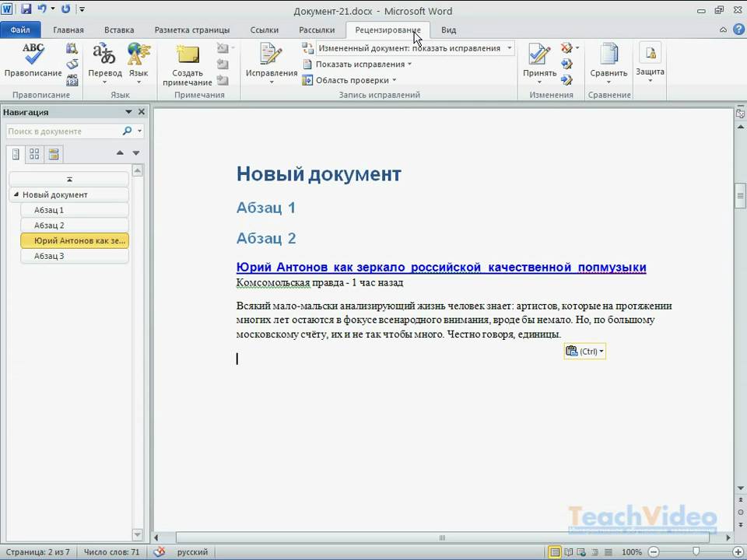Open Word Count ABC 123 icon
Screen dimensions: 747x560
coord(72,80)
